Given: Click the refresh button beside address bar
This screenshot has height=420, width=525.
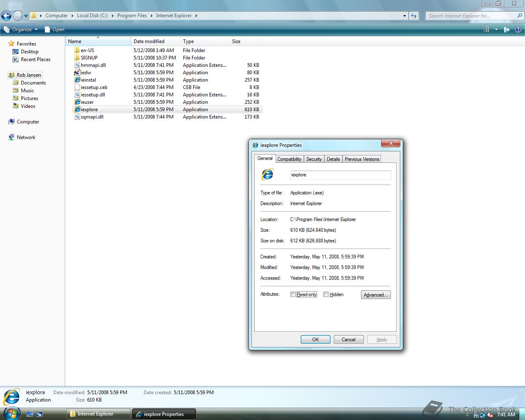Looking at the screenshot, I should [x=414, y=16].
